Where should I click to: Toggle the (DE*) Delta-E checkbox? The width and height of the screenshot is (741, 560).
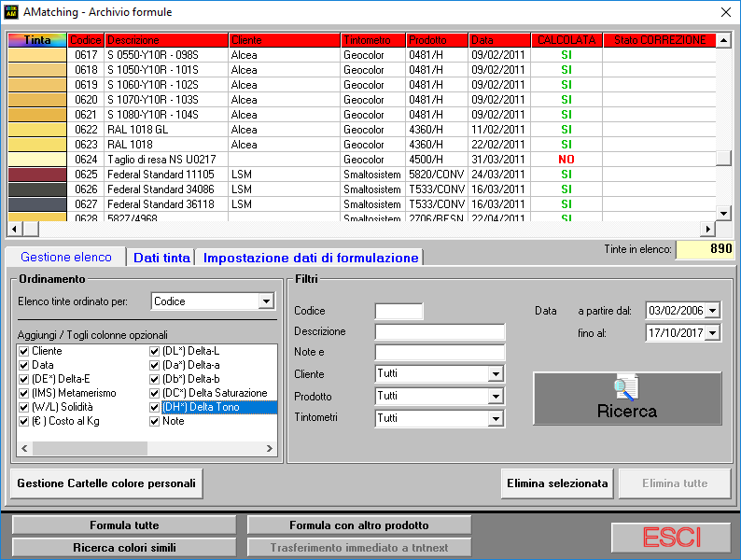(x=24, y=379)
